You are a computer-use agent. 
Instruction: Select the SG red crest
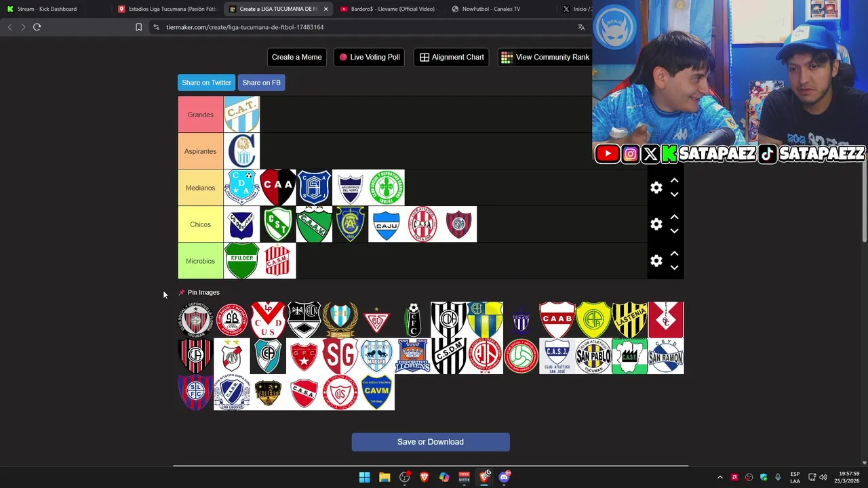coord(340,357)
